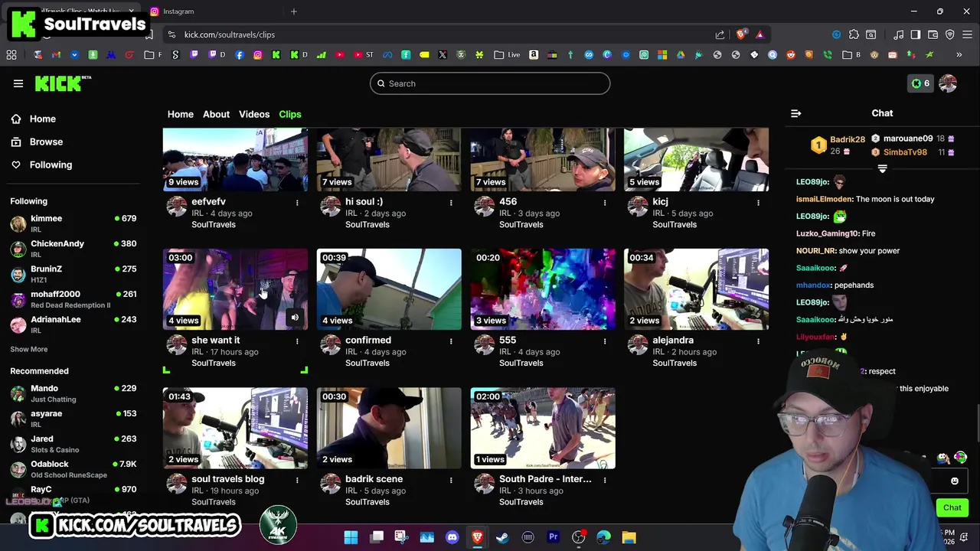Click the Kick logo
The width and height of the screenshot is (980, 551).
63,83
